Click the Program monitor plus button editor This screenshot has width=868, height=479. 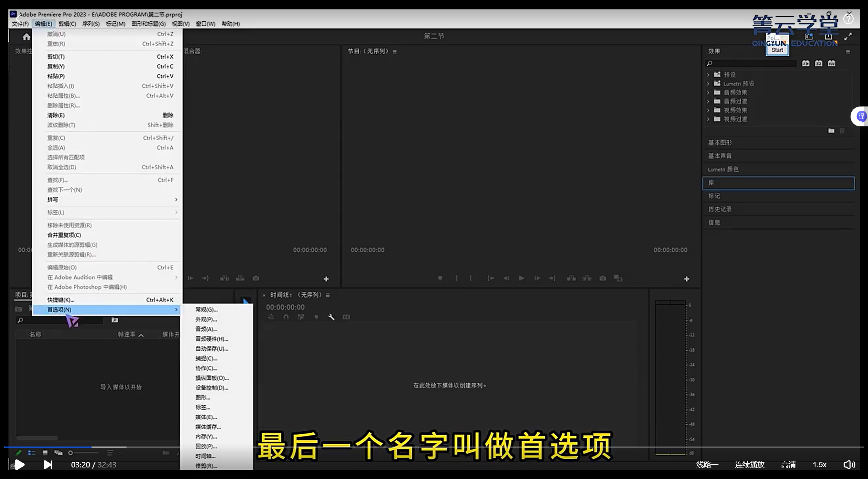686,279
